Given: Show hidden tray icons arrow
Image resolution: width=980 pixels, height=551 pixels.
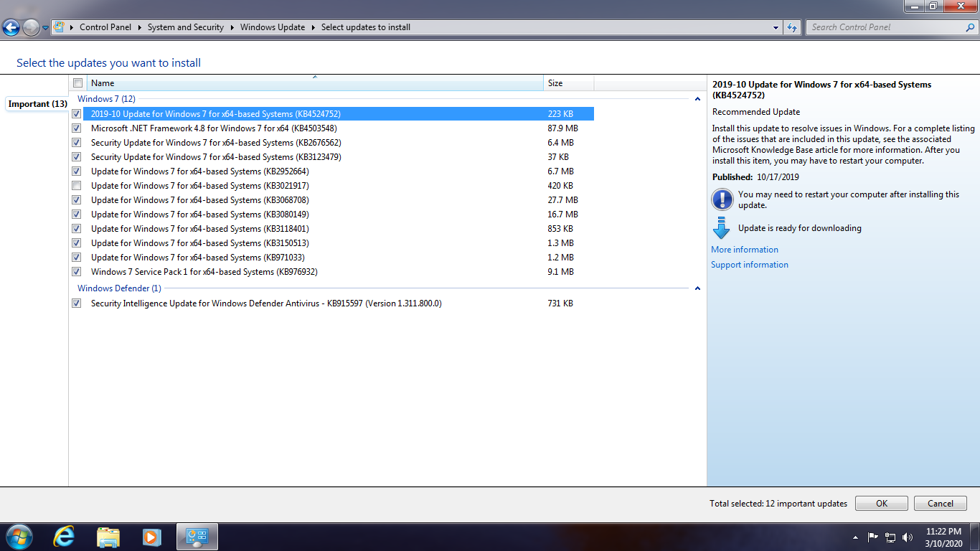Looking at the screenshot, I should [x=855, y=537].
